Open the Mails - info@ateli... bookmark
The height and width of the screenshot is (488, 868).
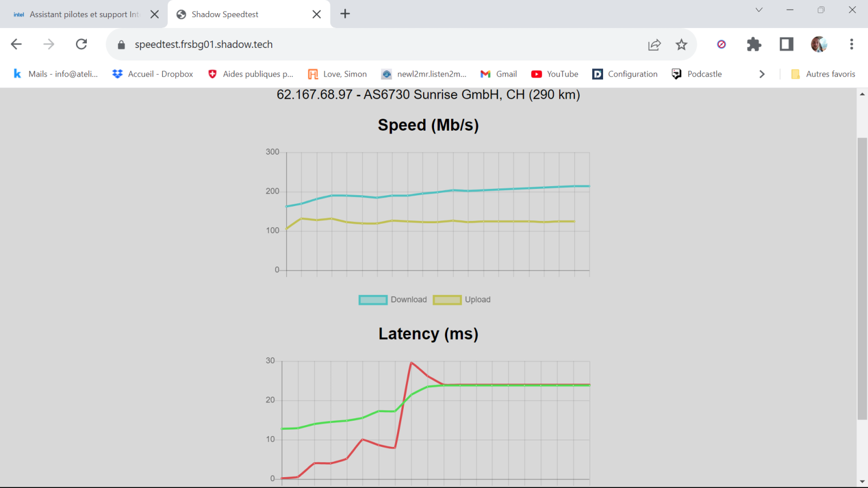tap(55, 74)
